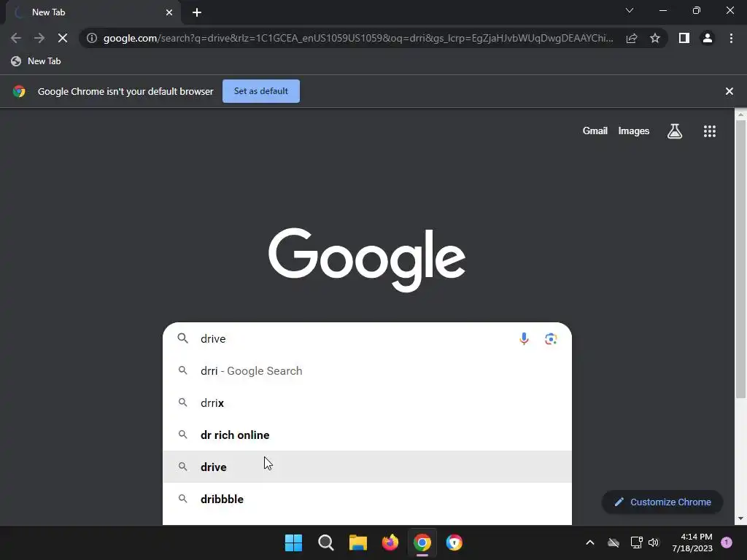Open Gmail link
The image size is (747, 560).
click(x=595, y=131)
